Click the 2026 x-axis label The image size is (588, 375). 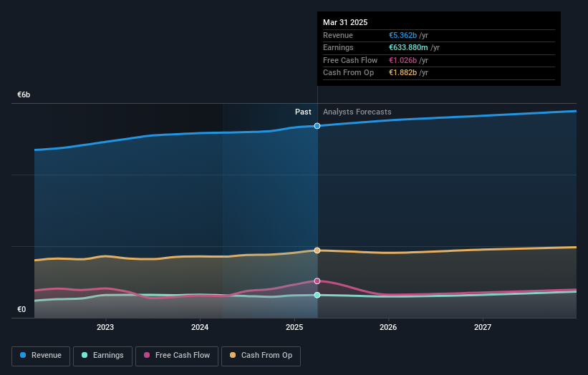click(x=388, y=327)
